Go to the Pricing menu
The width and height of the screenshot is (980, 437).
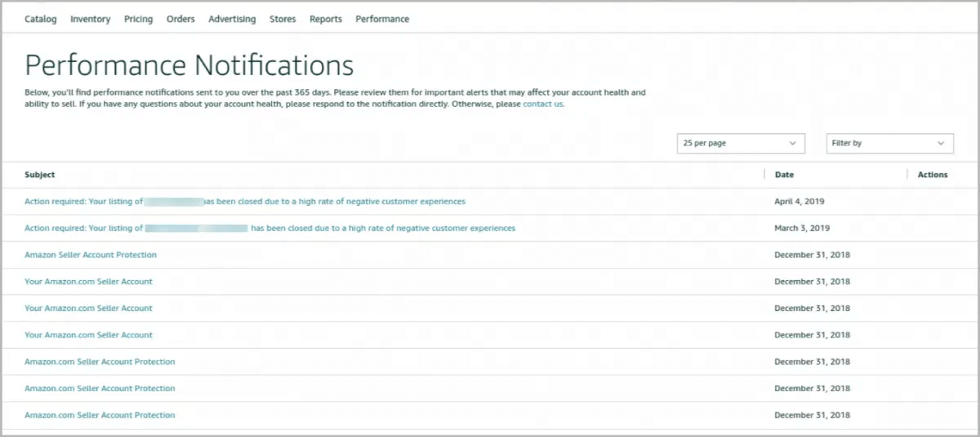tap(138, 19)
